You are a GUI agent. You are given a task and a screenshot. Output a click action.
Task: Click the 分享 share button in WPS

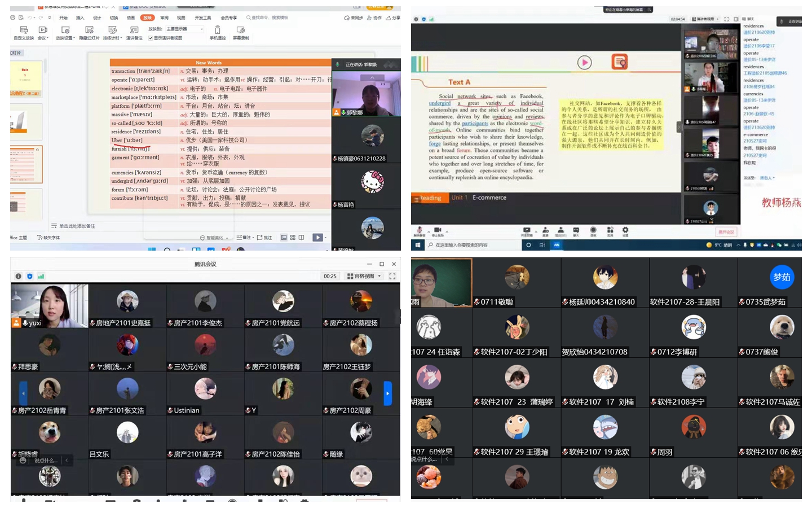pos(393,17)
